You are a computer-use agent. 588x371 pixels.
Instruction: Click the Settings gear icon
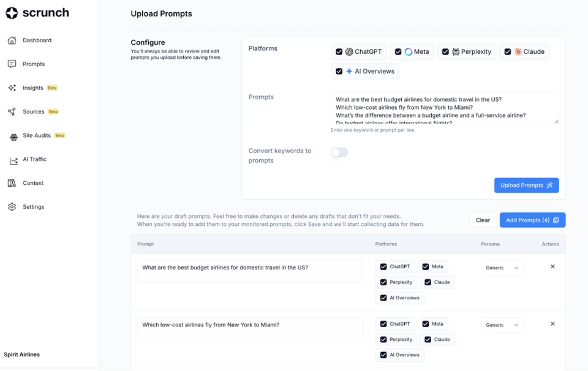click(12, 207)
